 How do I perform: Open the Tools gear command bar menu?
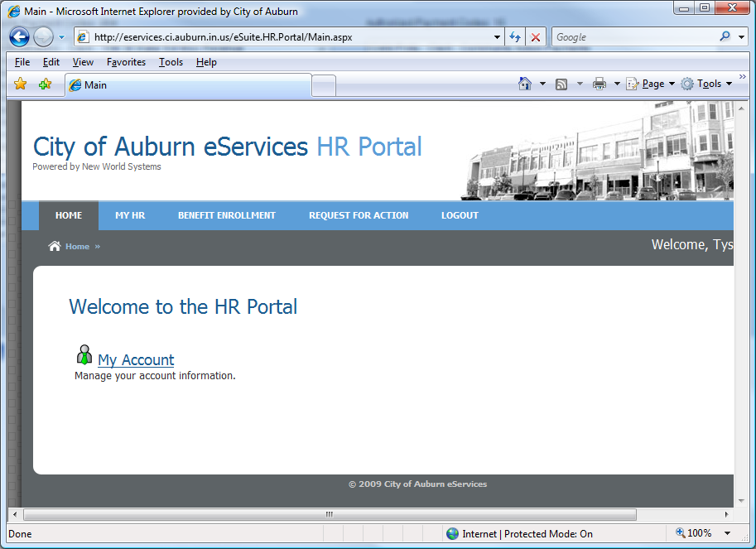coord(706,84)
